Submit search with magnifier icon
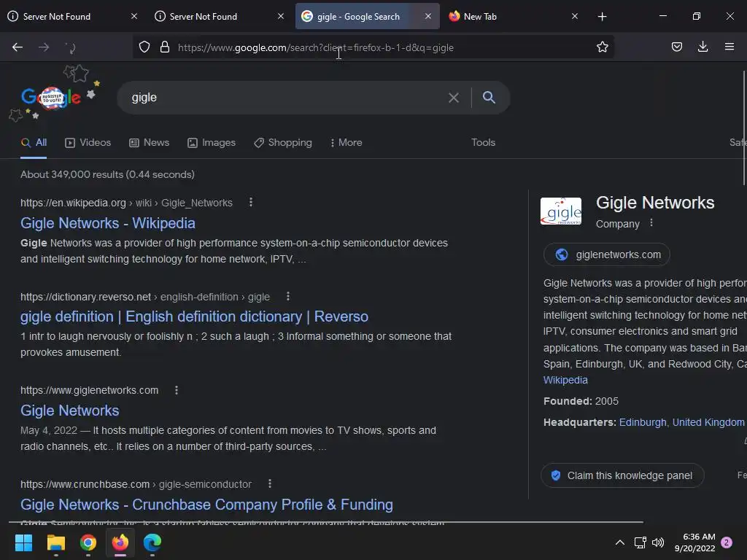 [489, 98]
